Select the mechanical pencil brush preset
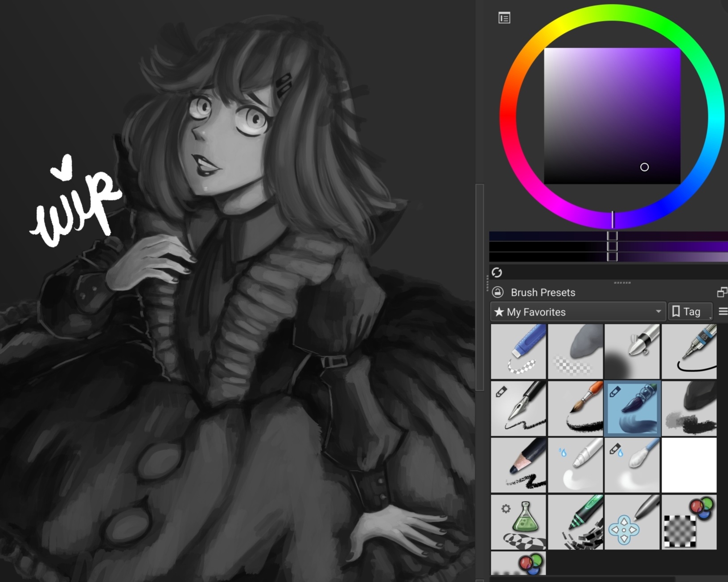 [x=689, y=352]
